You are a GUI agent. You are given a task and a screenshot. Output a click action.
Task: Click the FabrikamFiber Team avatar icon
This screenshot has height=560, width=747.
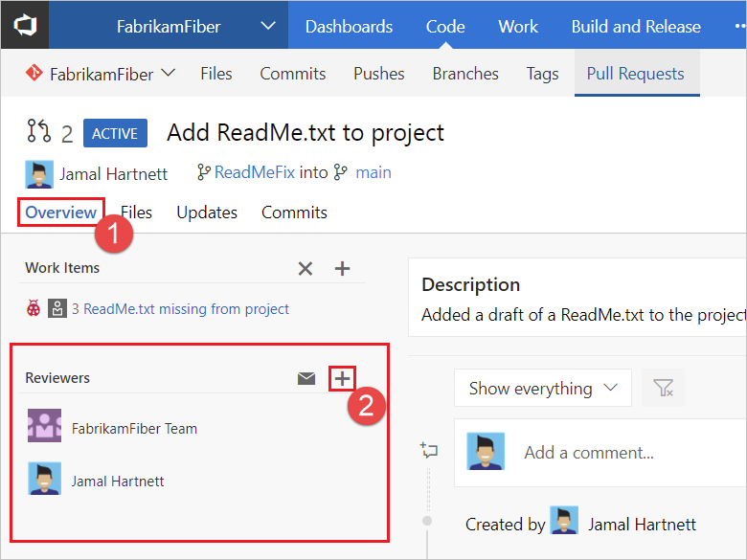click(45, 428)
